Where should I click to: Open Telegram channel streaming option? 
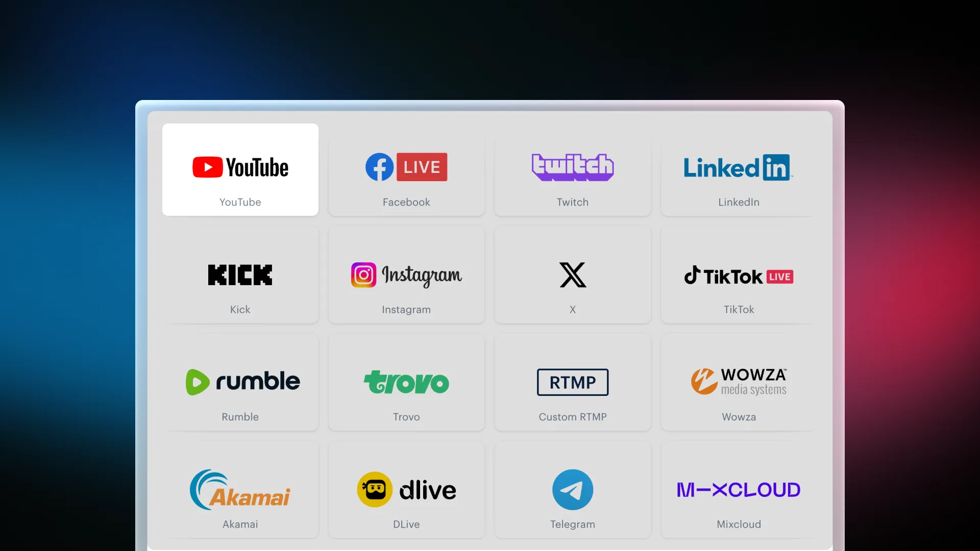pos(573,490)
